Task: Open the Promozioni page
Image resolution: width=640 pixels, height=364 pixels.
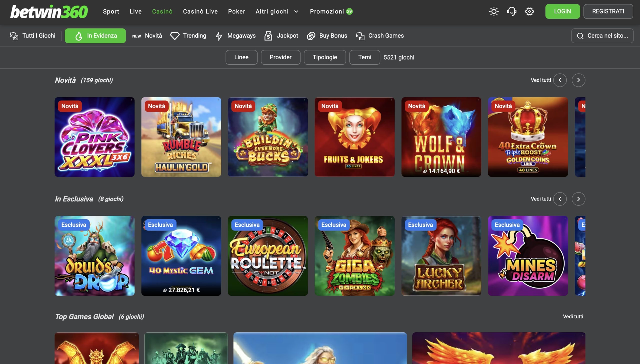Action: [x=327, y=11]
